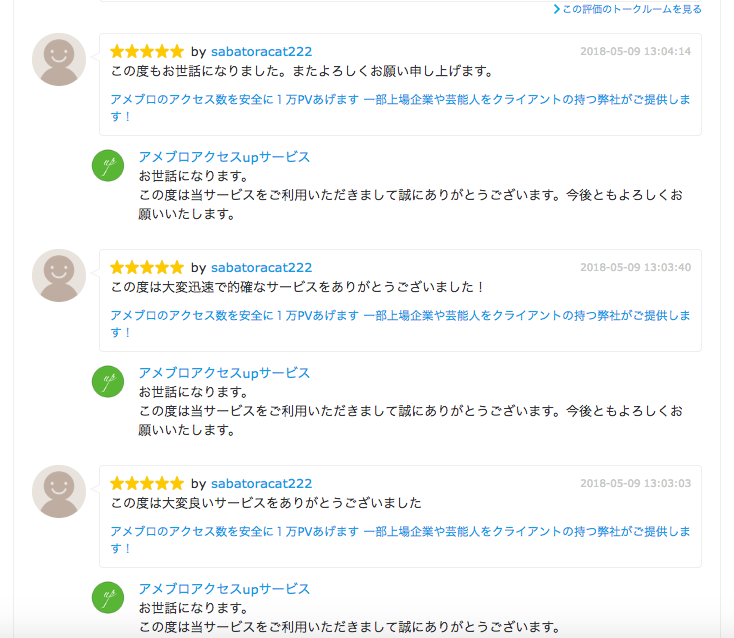The width and height of the screenshot is (734, 638).
Task: Click reviewer avatar on 13:03:03 review
Action: point(59,491)
